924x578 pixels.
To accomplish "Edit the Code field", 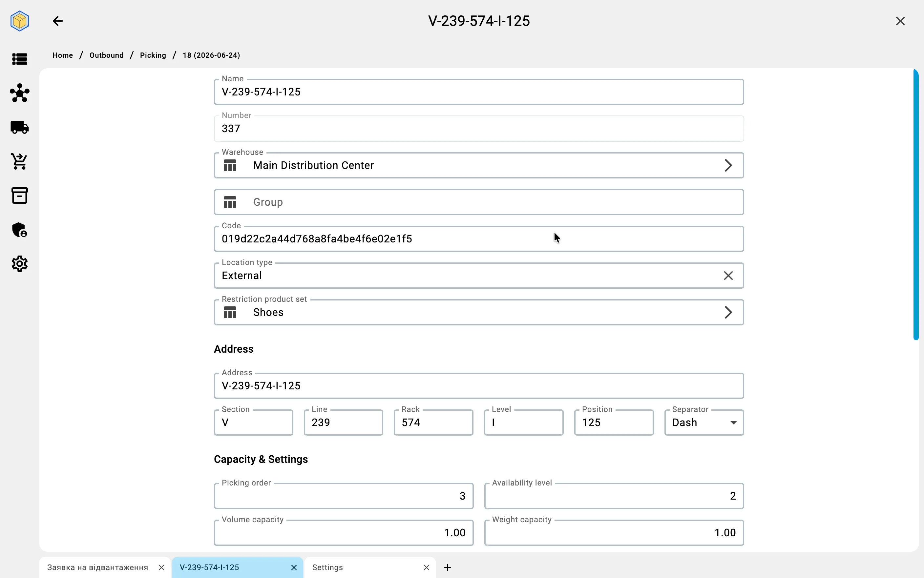I will click(479, 239).
